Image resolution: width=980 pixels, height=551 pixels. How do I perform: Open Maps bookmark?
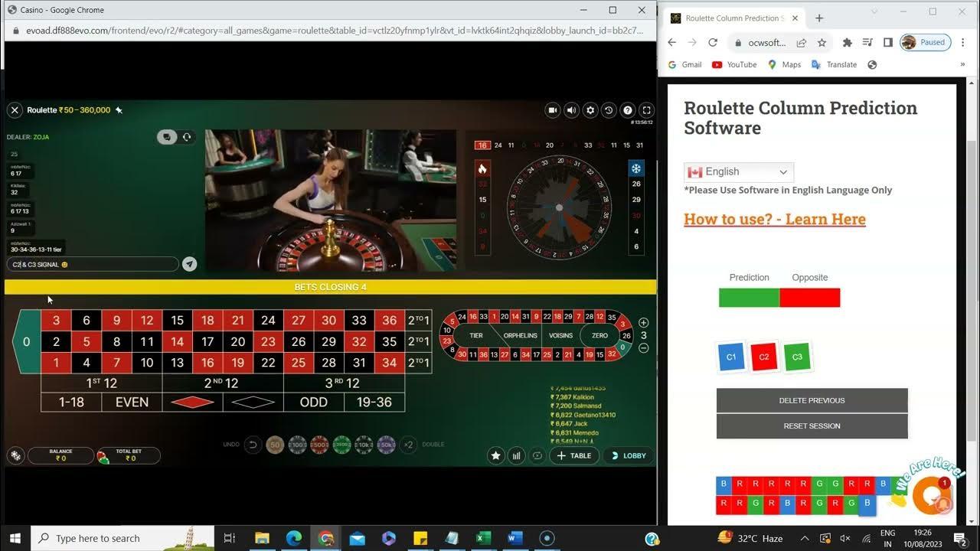coord(784,64)
